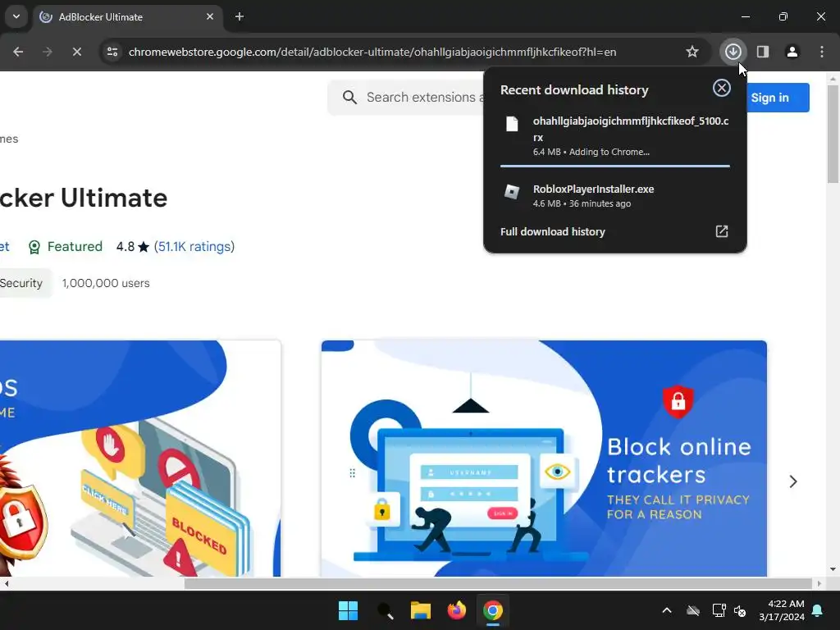Open the Block online trackers screenshot

click(x=544, y=459)
